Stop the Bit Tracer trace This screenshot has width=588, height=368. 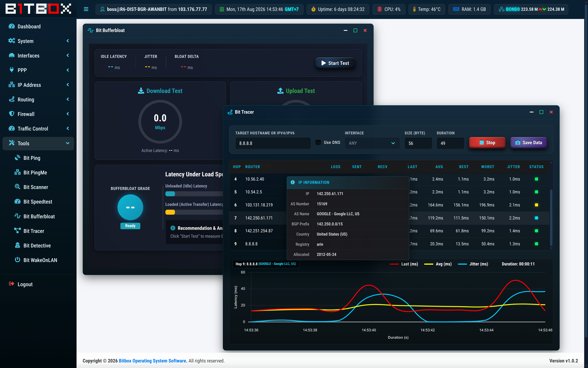pyautogui.click(x=487, y=143)
